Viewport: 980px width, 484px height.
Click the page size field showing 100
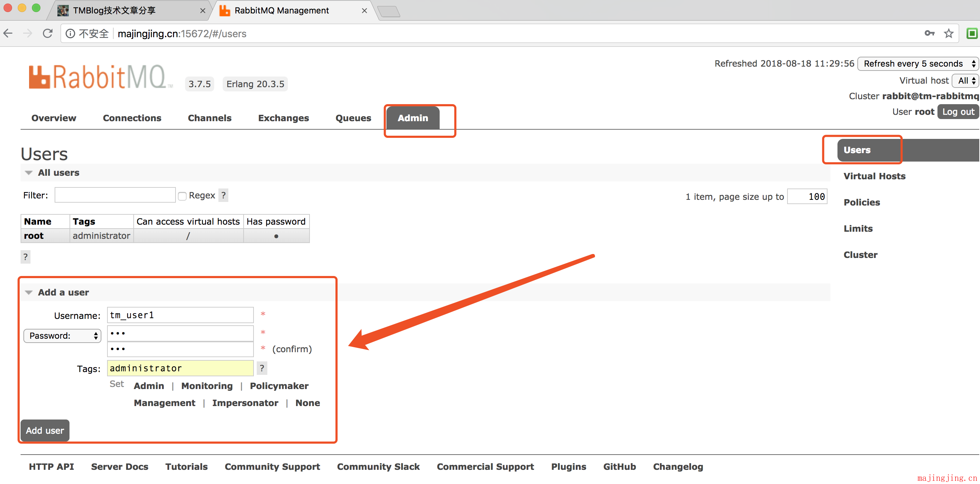click(807, 197)
